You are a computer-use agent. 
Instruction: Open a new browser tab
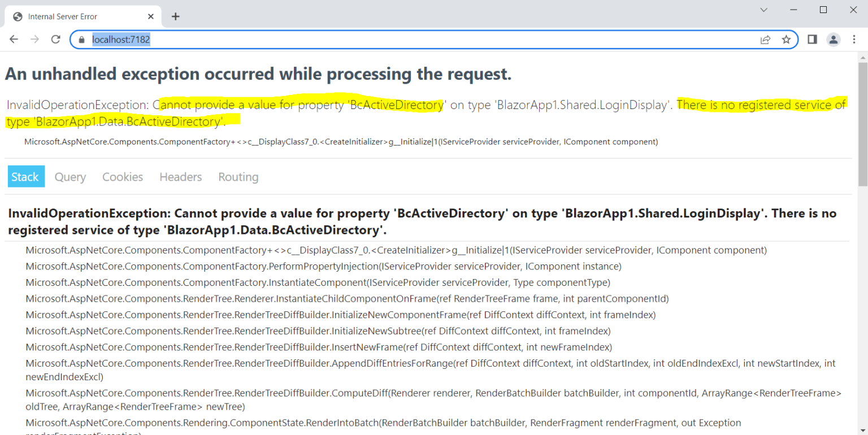click(x=175, y=16)
